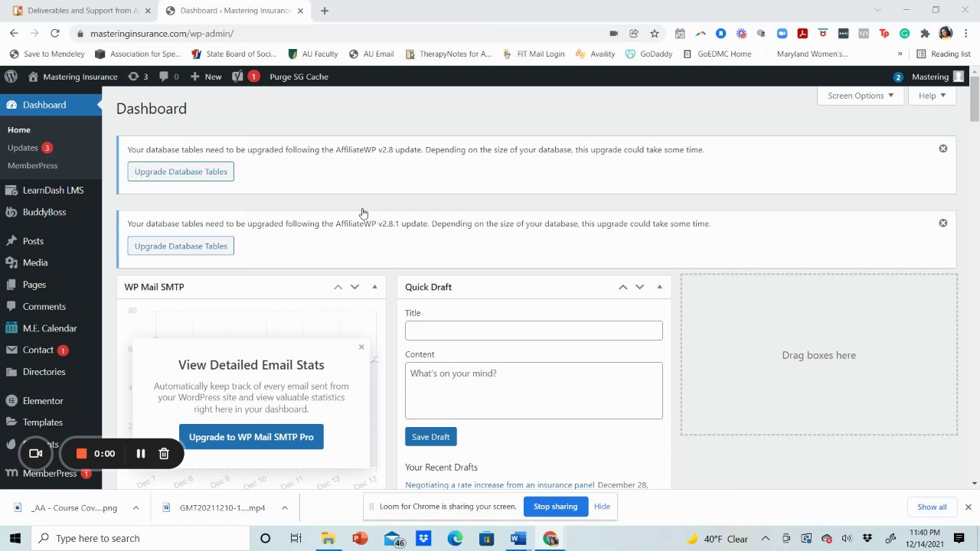Click Upgrade Database Tables for v2.8
The image size is (980, 551).
click(181, 171)
